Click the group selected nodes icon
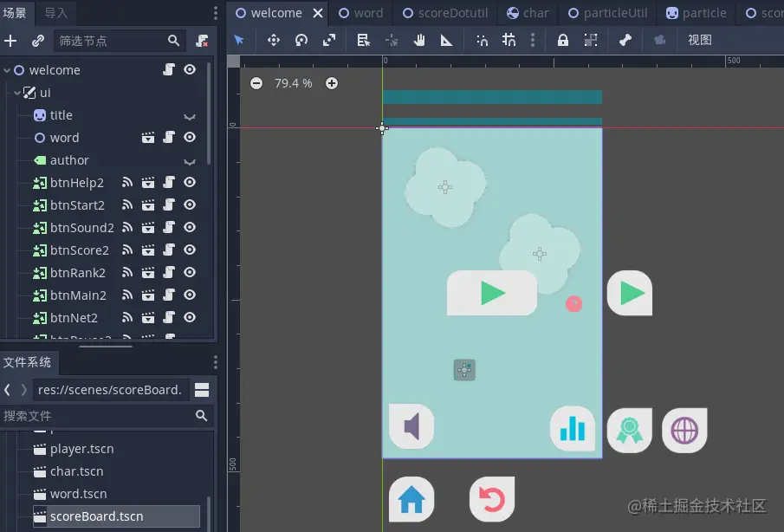784x532 pixels. [591, 40]
